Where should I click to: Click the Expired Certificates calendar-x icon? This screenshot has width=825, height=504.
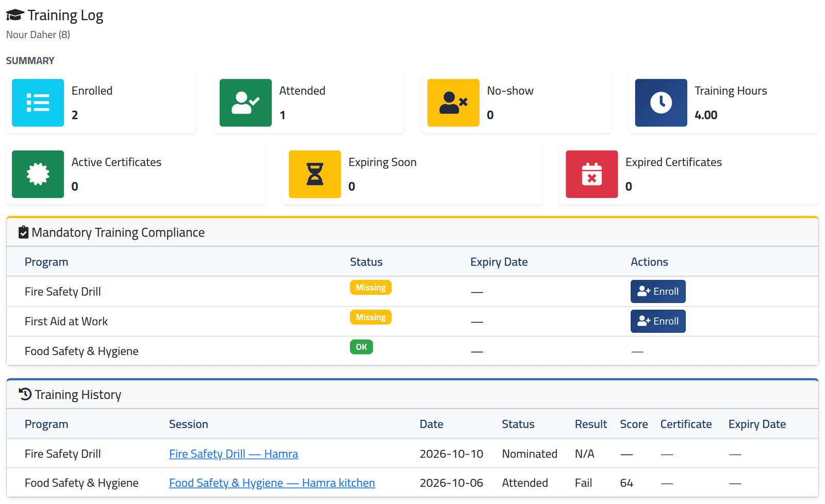click(x=591, y=174)
